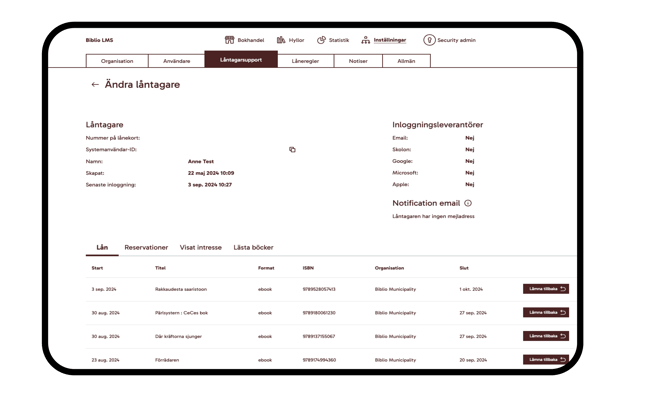Show the Reservationer list

point(146,247)
